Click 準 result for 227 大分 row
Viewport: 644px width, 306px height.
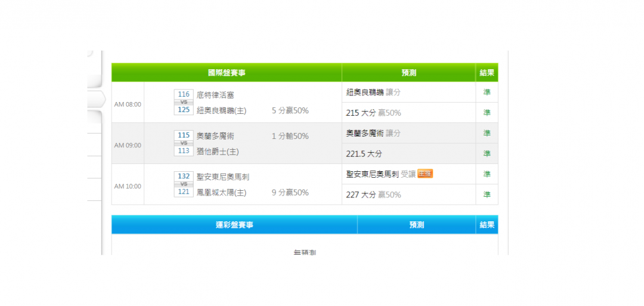click(x=487, y=194)
